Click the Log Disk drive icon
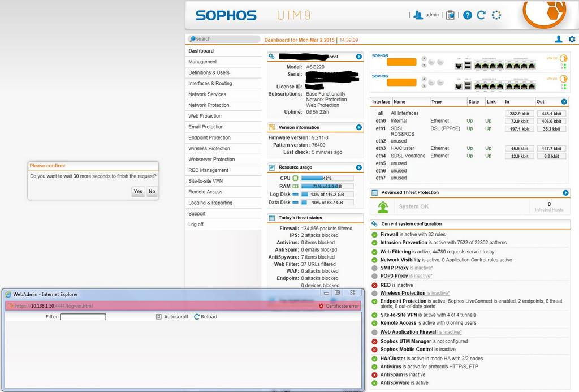The height and width of the screenshot is (392, 579). tap(295, 194)
